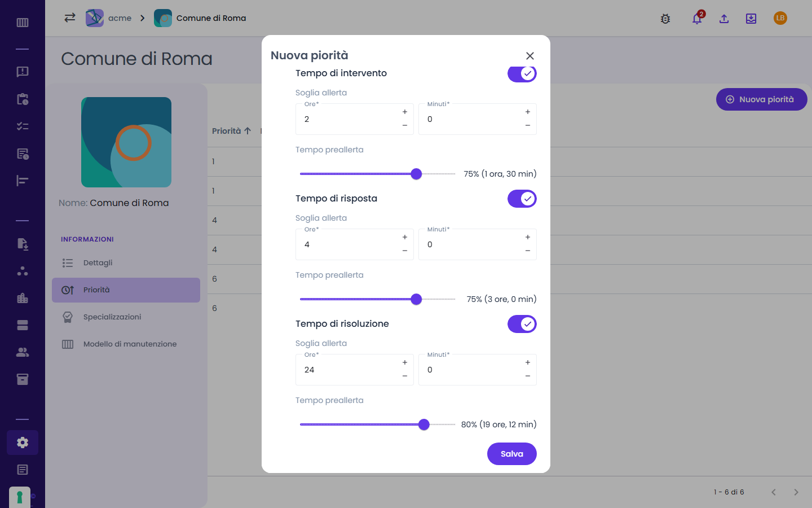812x508 pixels.
Task: Turn off the Tempo di risposta switch
Action: (522, 199)
